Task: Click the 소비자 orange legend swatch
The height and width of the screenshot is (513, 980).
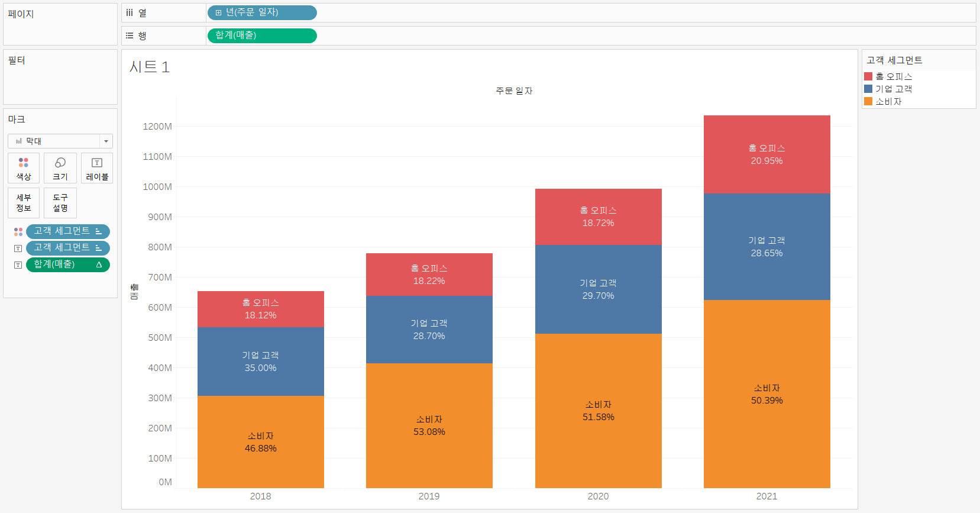Action: [868, 101]
